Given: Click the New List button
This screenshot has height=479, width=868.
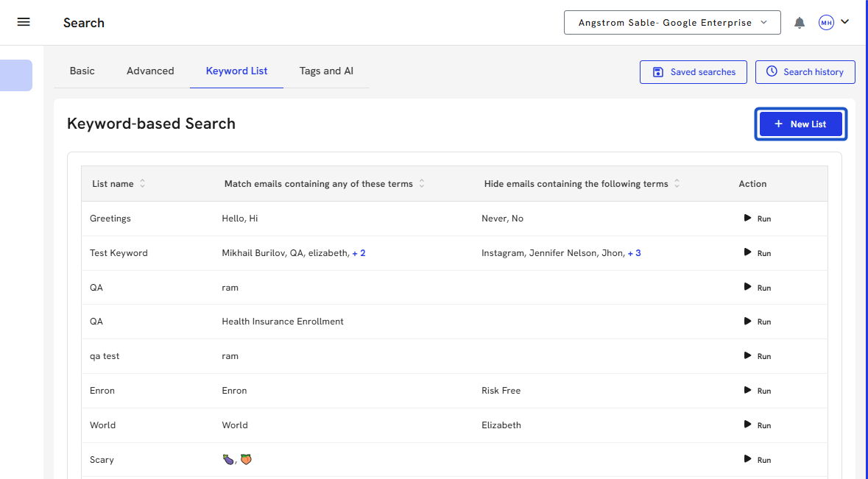Looking at the screenshot, I should pyautogui.click(x=800, y=124).
